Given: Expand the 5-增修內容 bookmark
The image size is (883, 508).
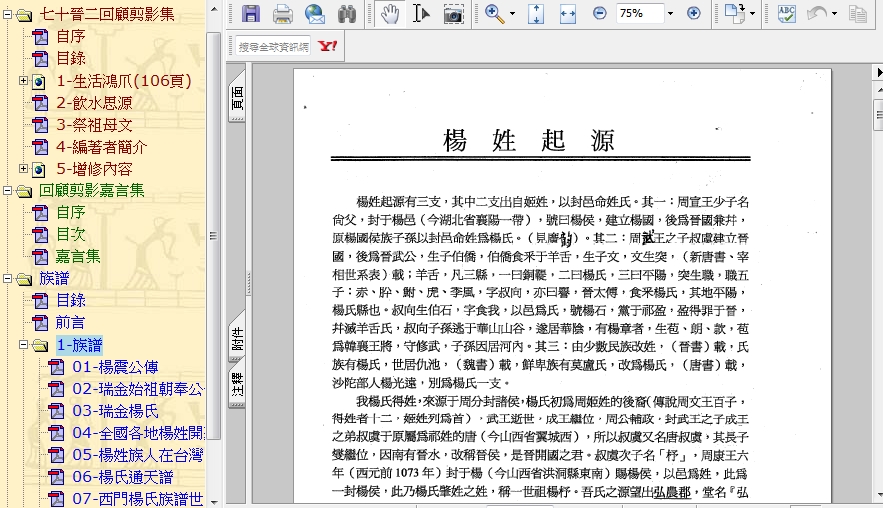Looking at the screenshot, I should pos(23,169).
